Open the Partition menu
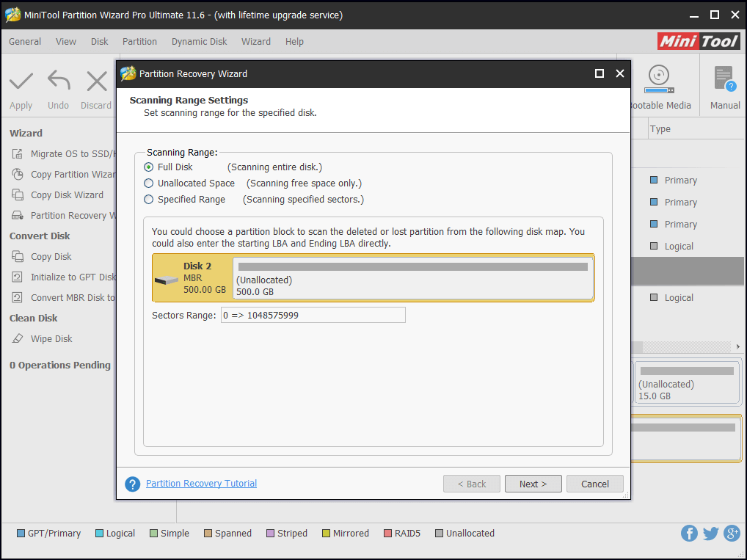Screen dimensions: 747x560 [139, 41]
